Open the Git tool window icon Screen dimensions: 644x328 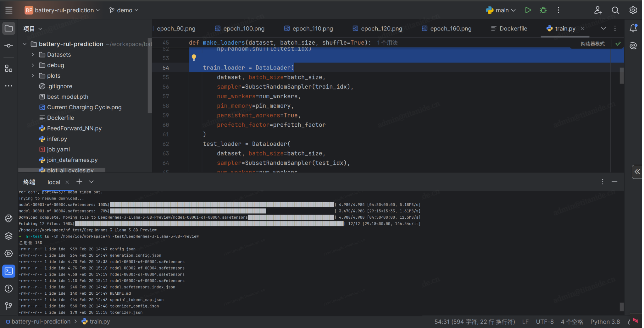[x=8, y=306]
